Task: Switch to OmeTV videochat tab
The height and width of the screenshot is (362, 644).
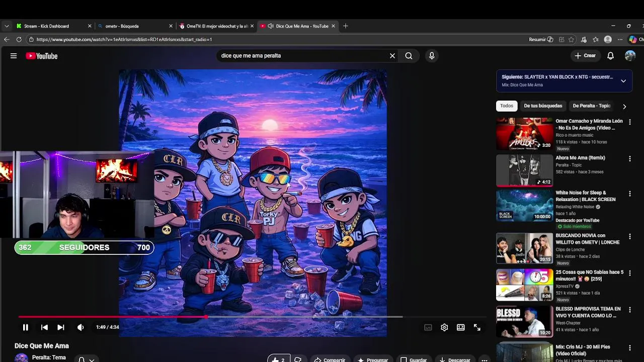Action: point(217,26)
